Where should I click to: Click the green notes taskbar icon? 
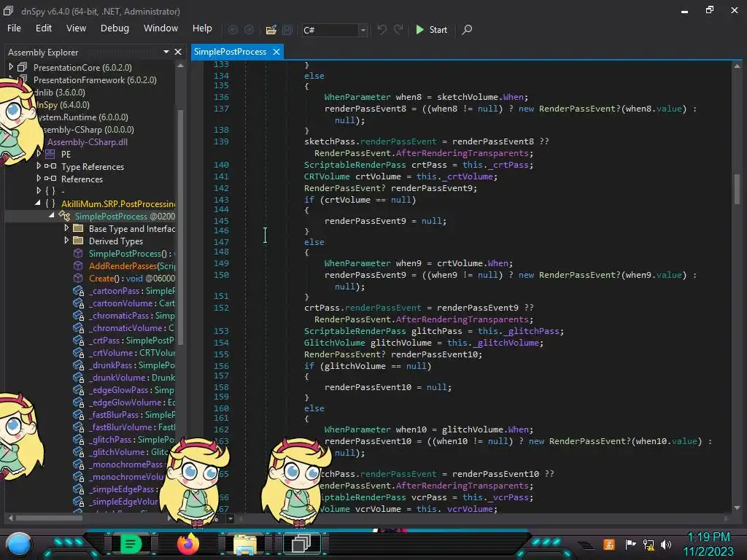pos(131,544)
